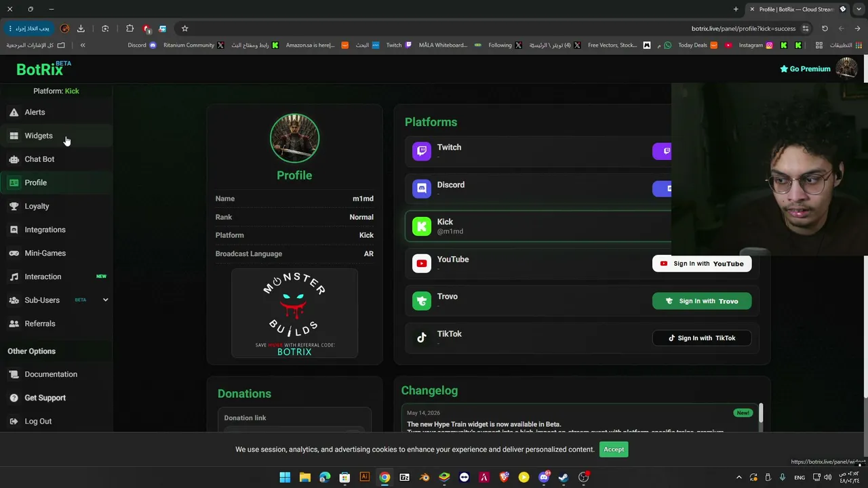The width and height of the screenshot is (868, 488).
Task: Click the Log Out arrow icon
Action: tap(14, 422)
